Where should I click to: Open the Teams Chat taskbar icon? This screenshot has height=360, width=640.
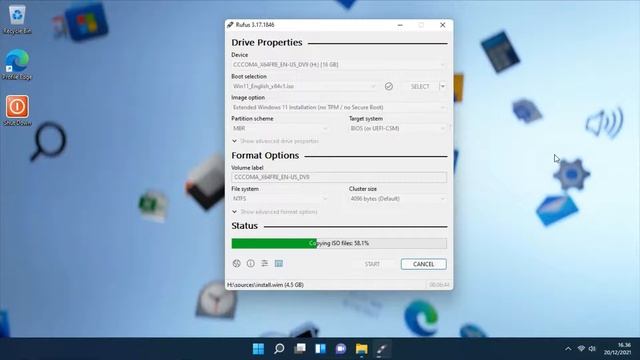click(x=341, y=349)
